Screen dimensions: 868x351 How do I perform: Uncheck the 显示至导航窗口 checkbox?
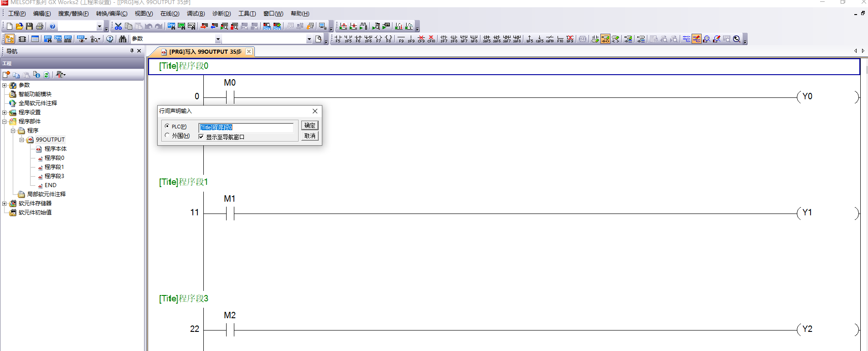tap(201, 137)
